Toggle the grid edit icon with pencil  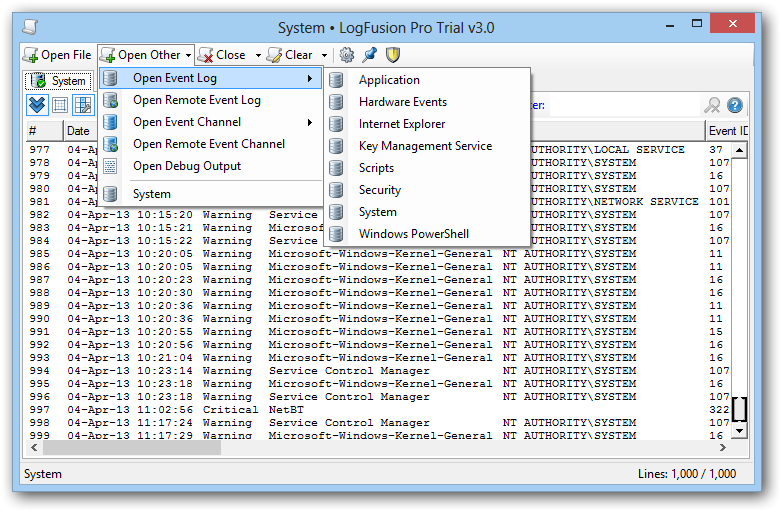click(x=83, y=105)
